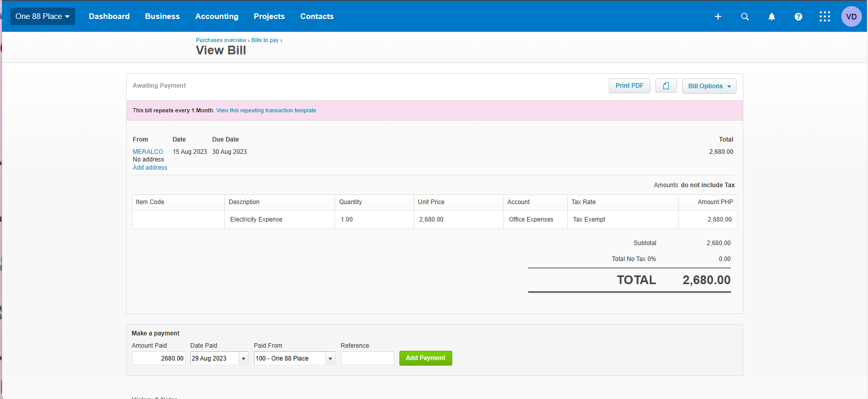Open the Paid From account dropdown arrow
This screenshot has height=399, width=868.
(x=331, y=358)
